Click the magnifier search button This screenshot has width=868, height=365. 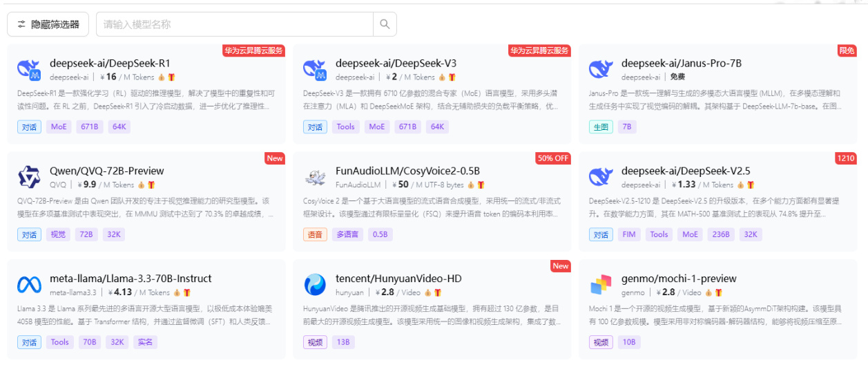(x=385, y=24)
